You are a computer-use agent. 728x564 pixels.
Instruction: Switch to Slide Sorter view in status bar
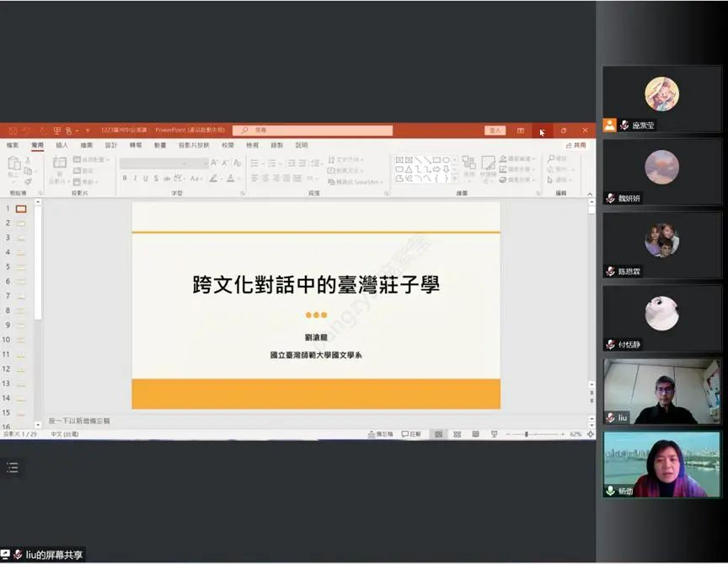(457, 434)
